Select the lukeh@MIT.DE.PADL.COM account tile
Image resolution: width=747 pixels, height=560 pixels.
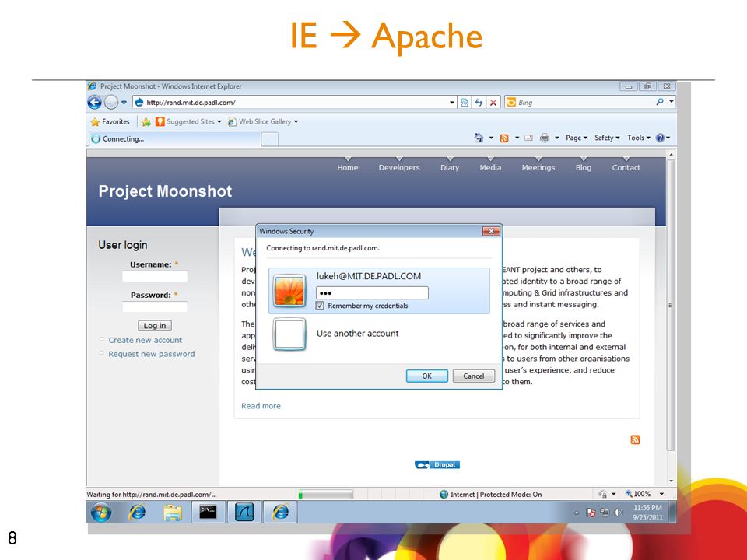tap(379, 290)
